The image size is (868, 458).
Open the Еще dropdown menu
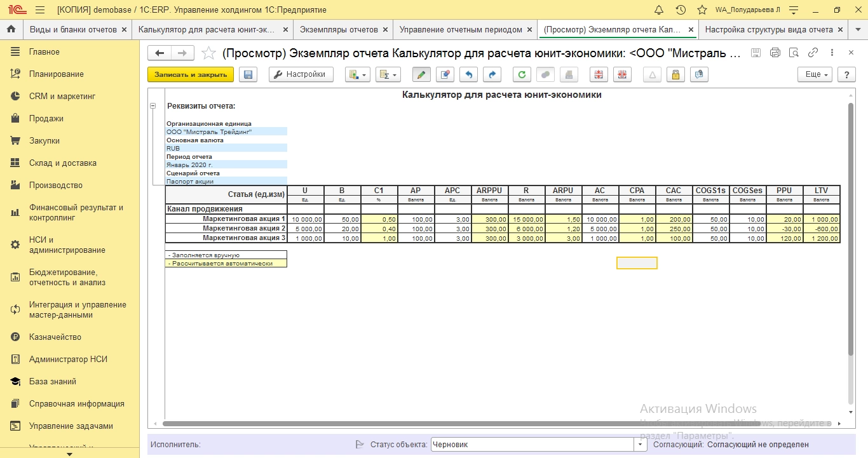(815, 75)
